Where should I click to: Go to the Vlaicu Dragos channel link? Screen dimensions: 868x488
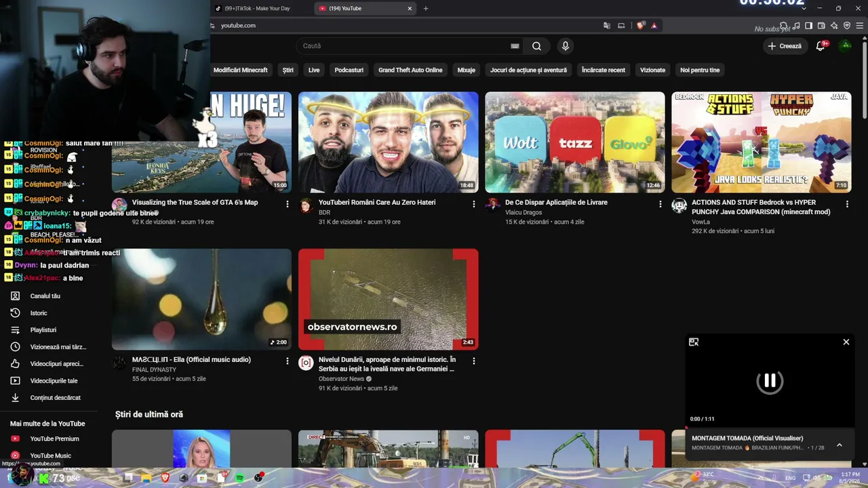click(x=524, y=212)
